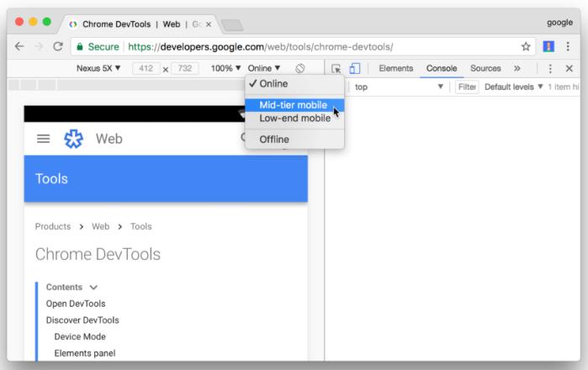Toggle the device toolbar icon
This screenshot has width=588, height=370.
point(355,68)
